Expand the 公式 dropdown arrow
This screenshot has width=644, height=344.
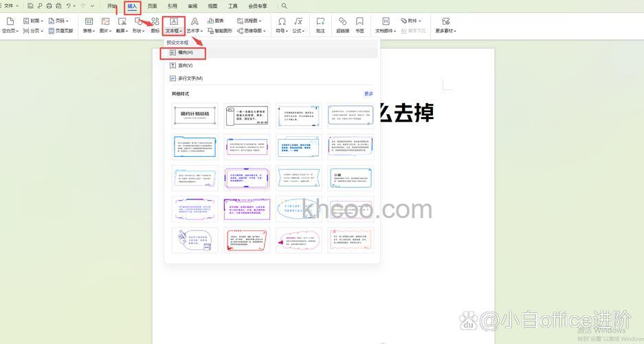304,31
